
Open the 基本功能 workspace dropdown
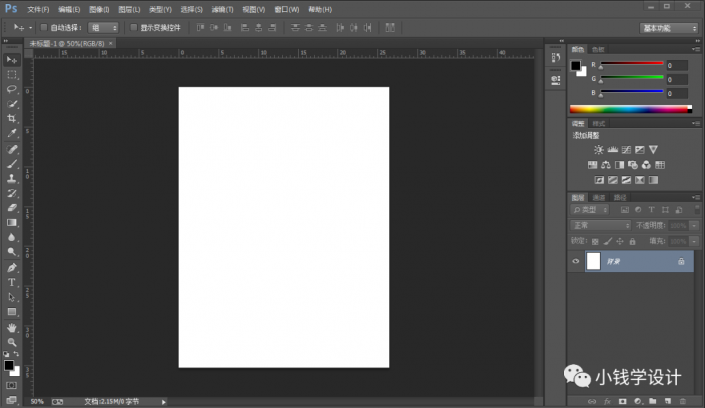pos(667,27)
